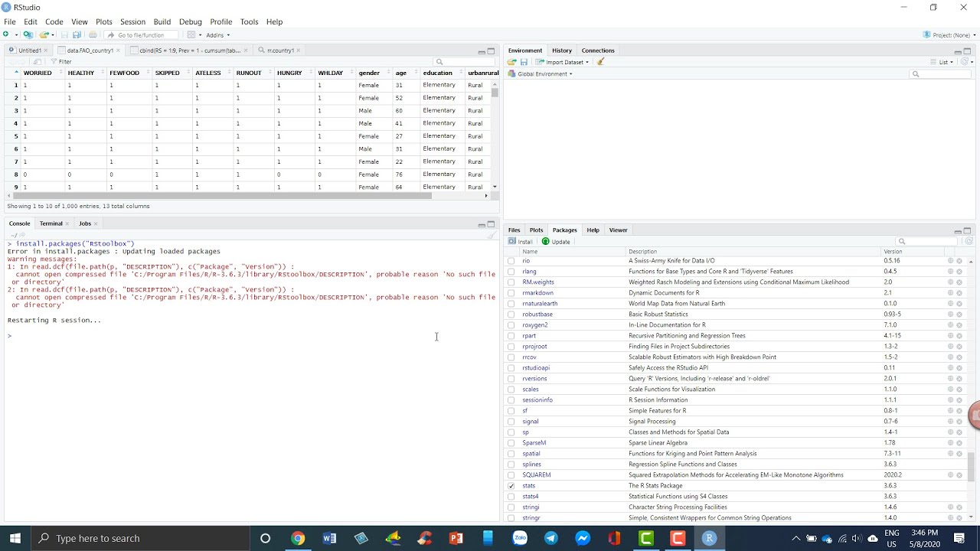Click the Save all documents icon
This screenshot has width=980, height=551.
[x=77, y=35]
